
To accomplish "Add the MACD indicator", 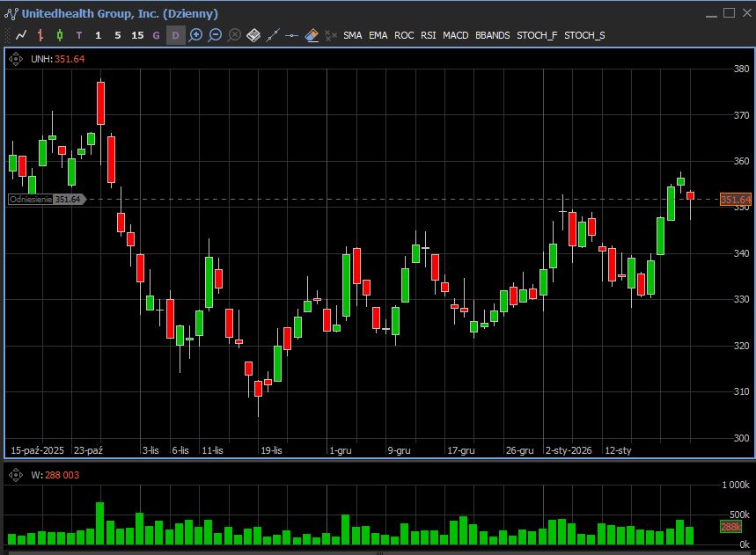I will (x=455, y=35).
